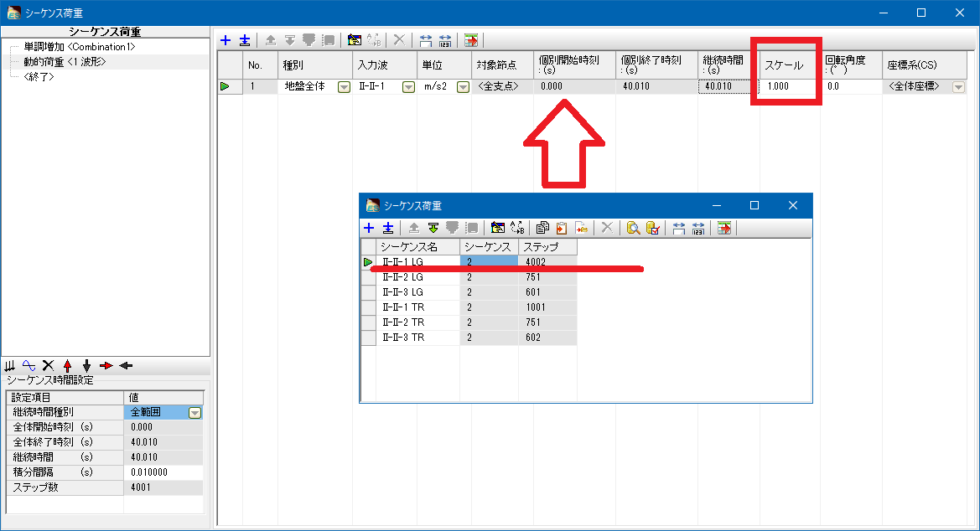Screen dimensions: 980x531
Task: Click the スケール column header
Action: click(790, 65)
